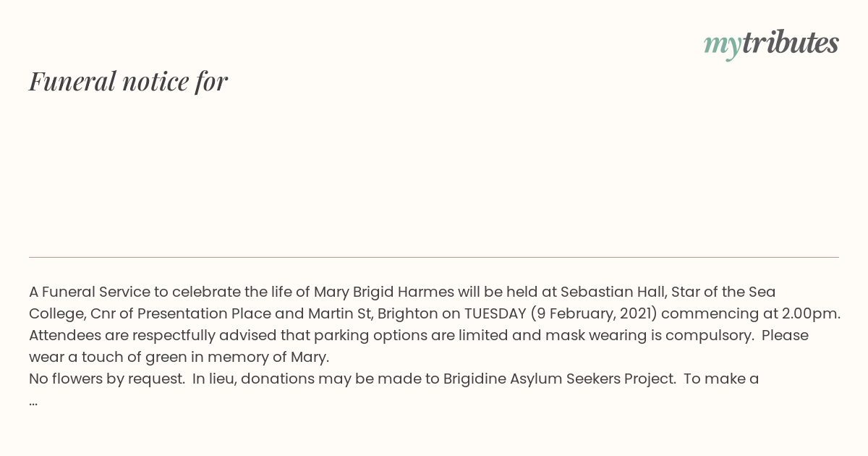Click the mytributes logo

771,43
